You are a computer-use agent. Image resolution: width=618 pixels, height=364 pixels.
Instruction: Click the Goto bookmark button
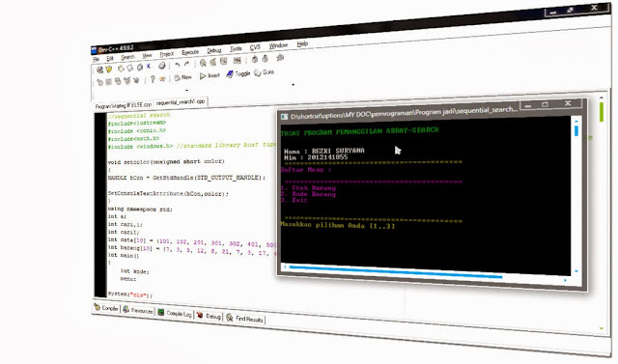click(264, 72)
